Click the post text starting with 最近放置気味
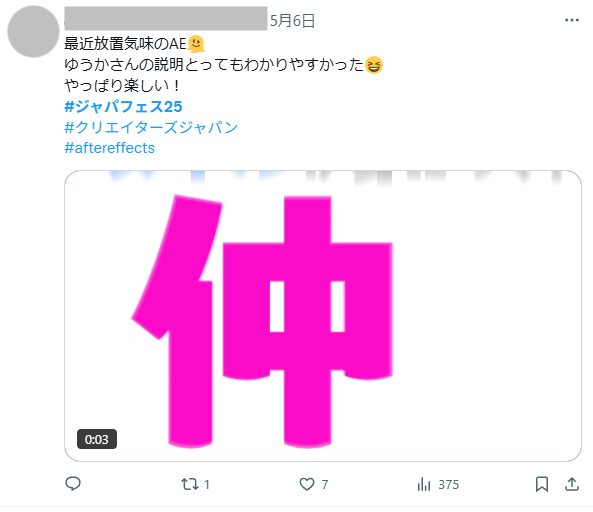The height and width of the screenshot is (512, 593). [x=224, y=65]
